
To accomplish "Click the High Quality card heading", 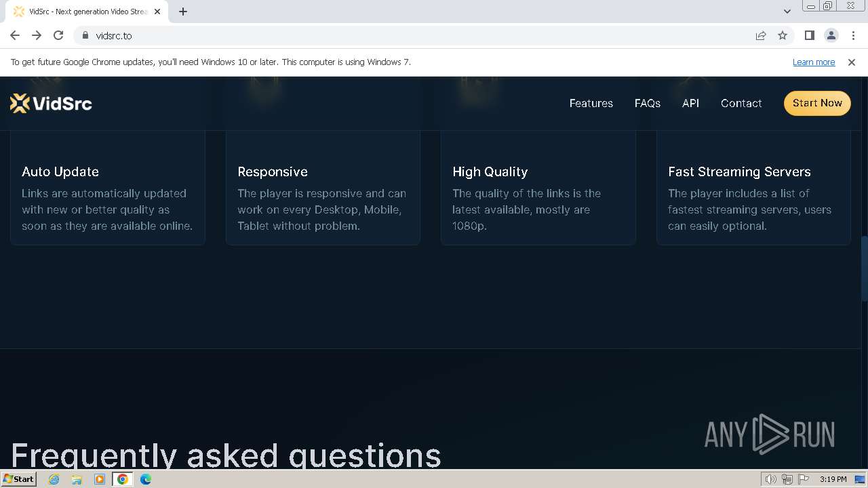I will pos(490,171).
